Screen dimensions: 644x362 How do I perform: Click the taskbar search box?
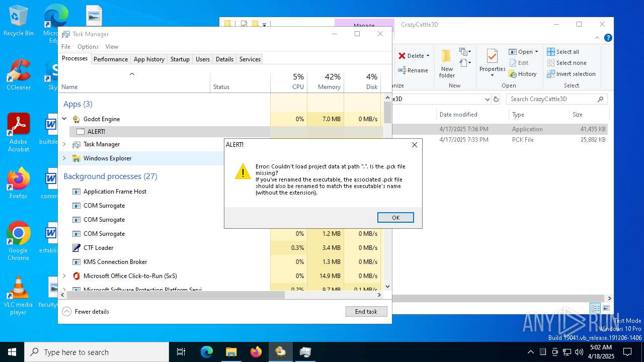pos(97,352)
